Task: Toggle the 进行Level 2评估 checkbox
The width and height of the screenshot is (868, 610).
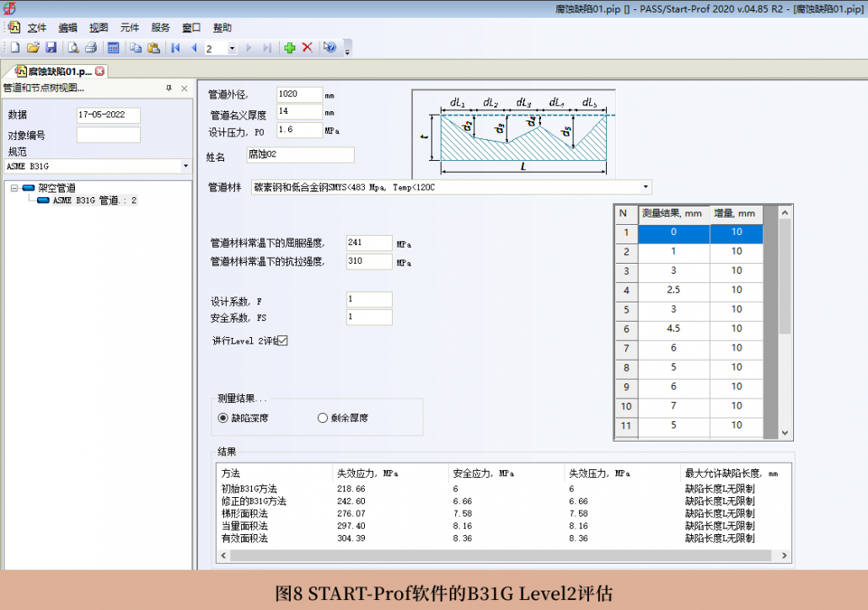Action: [x=282, y=340]
